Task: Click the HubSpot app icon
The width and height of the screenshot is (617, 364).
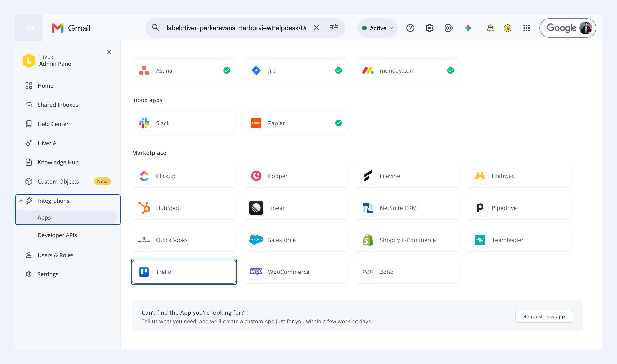Action: pyautogui.click(x=144, y=208)
